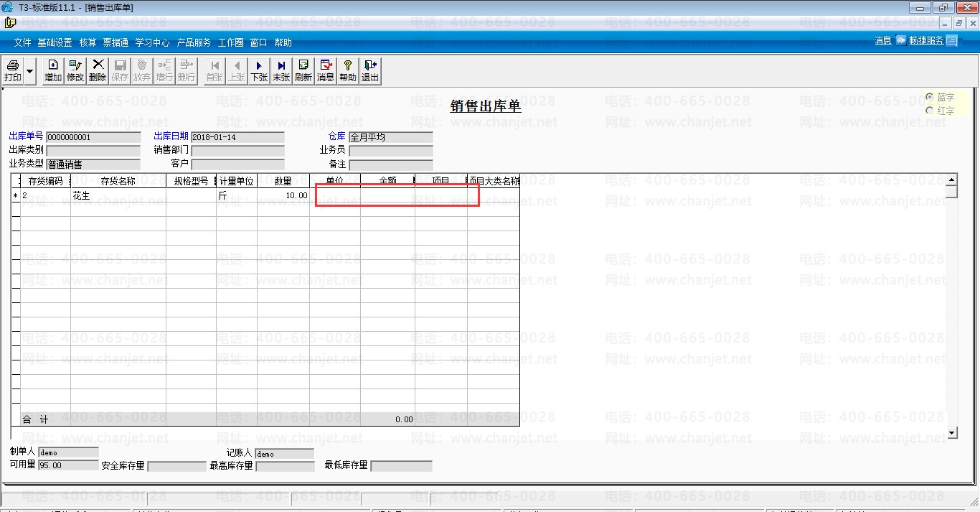Open the 帮助 menu in menu bar
Image resolution: width=980 pixels, height=512 pixels.
click(x=283, y=42)
